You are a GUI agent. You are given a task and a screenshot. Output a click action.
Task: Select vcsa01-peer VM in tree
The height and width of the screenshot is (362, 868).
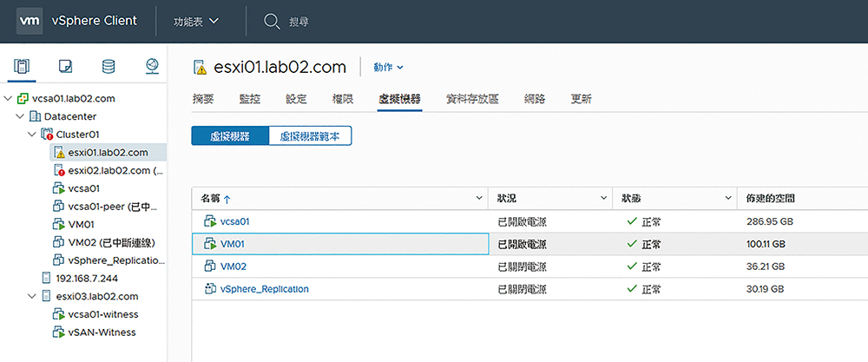click(113, 207)
